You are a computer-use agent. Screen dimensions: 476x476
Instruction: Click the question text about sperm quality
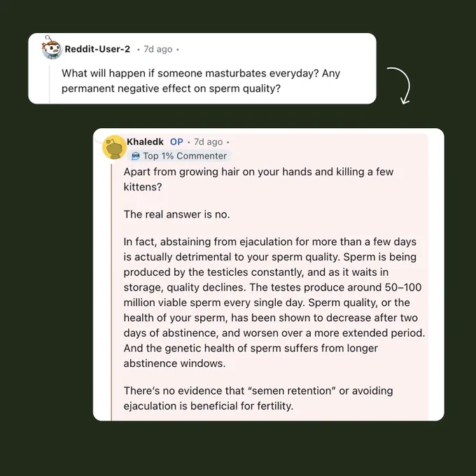pyautogui.click(x=201, y=80)
